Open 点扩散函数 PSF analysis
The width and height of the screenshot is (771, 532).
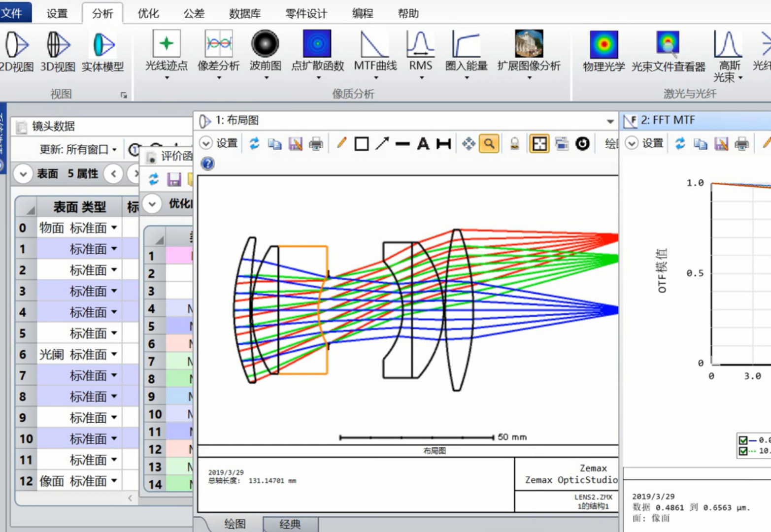click(318, 54)
